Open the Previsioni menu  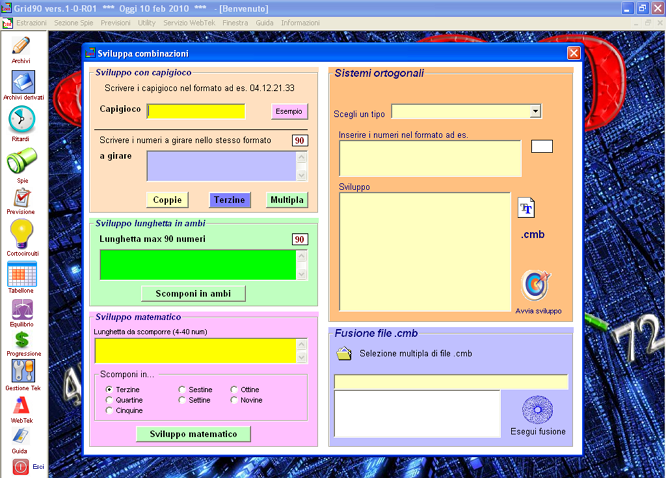click(x=115, y=22)
